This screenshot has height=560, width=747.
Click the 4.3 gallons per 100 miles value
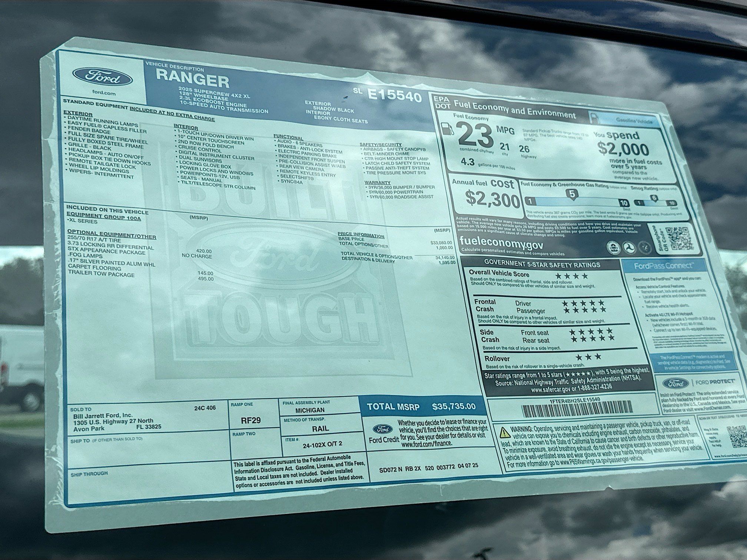pyautogui.click(x=468, y=161)
